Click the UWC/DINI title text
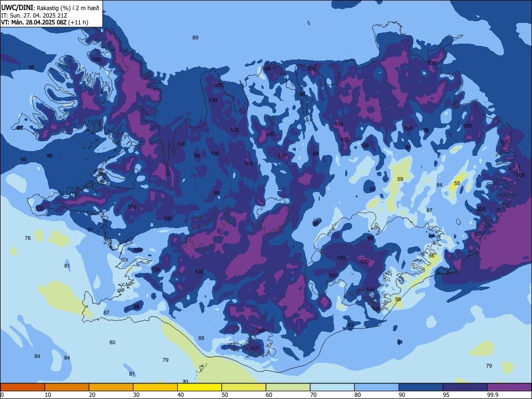 coord(17,8)
